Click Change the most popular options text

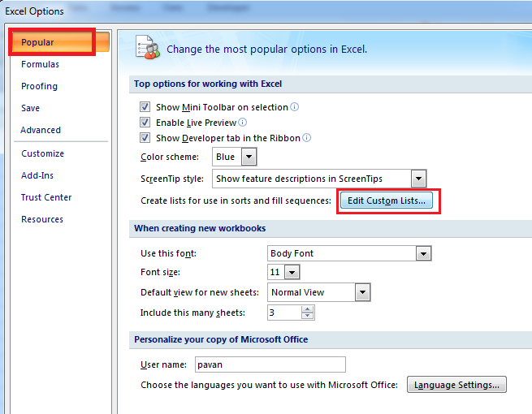click(x=266, y=50)
